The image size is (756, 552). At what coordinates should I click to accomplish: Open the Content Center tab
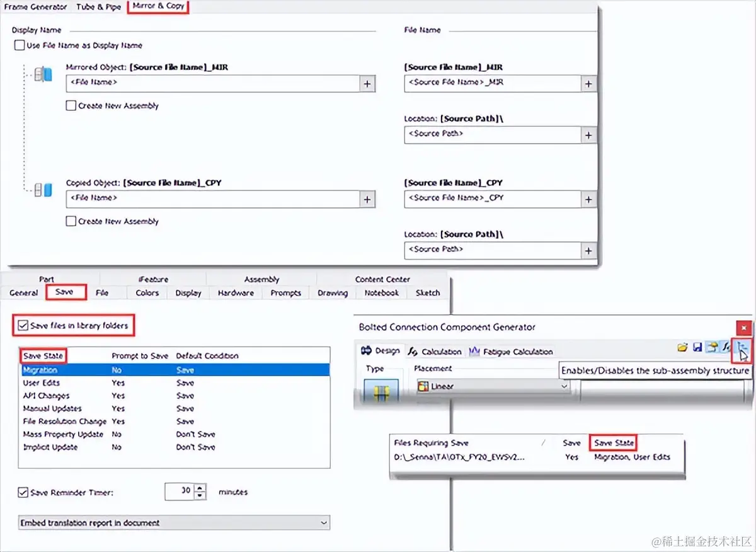click(382, 279)
